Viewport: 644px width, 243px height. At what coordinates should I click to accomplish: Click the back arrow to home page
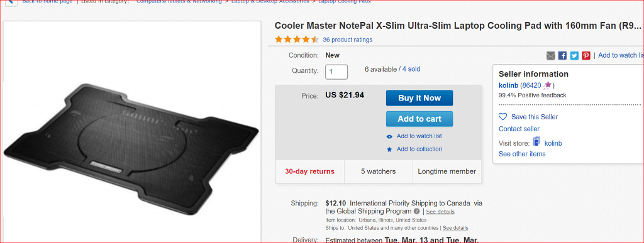(x=11, y=2)
